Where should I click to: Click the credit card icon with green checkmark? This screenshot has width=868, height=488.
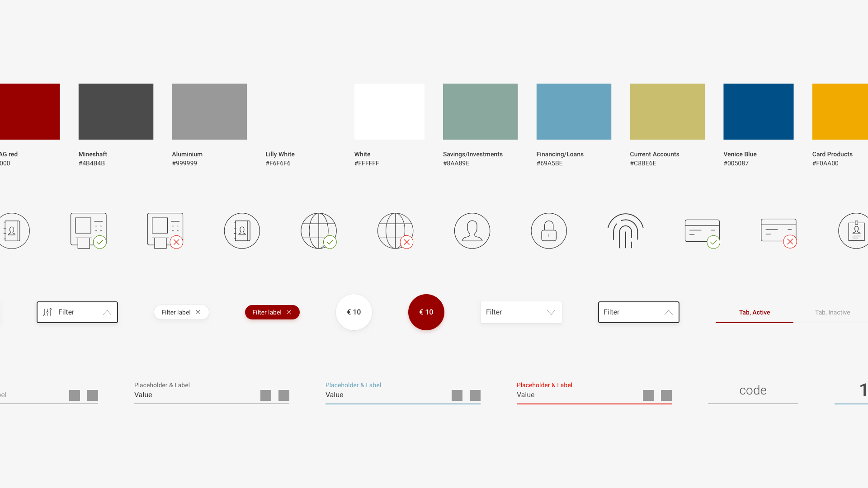click(702, 231)
